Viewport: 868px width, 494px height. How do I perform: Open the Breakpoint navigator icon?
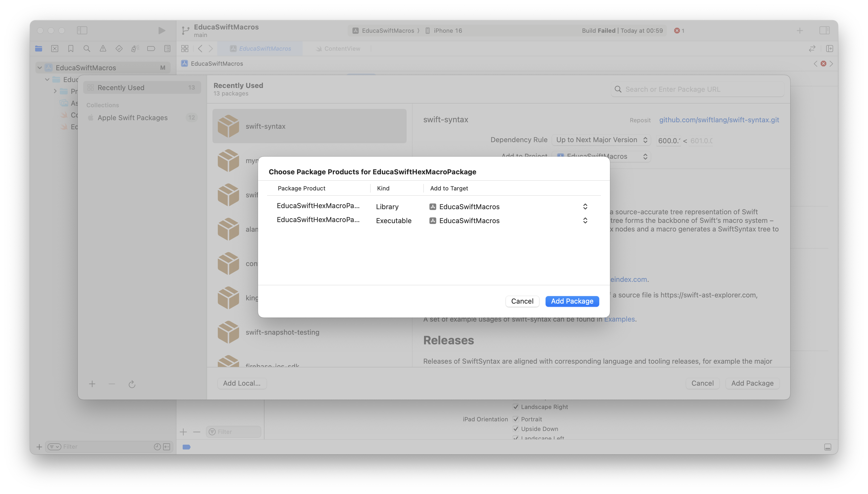(151, 49)
